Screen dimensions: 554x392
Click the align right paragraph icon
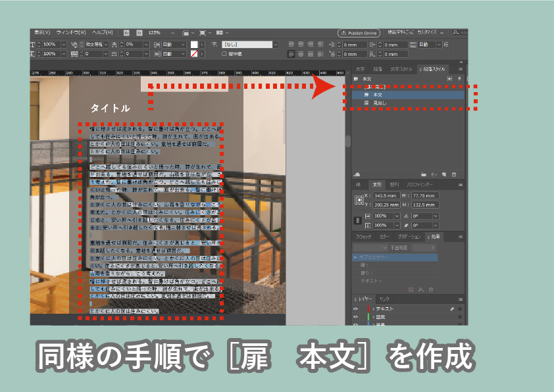(x=310, y=44)
